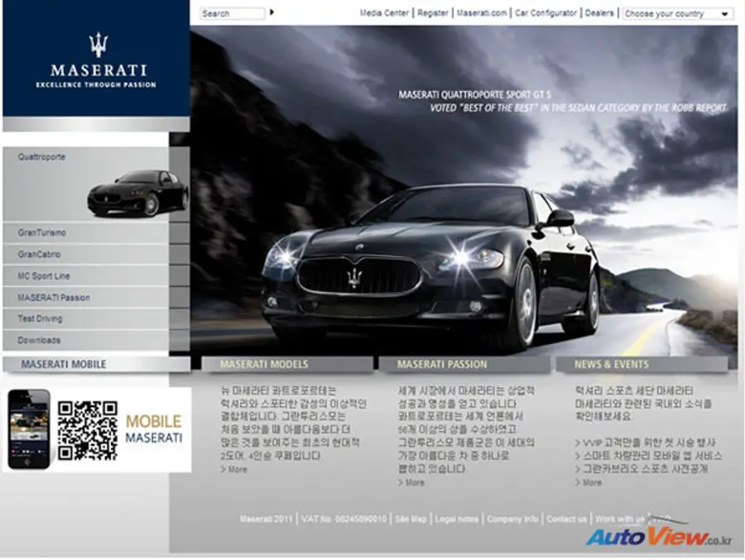Screen dimensions: 745x560
Task: Click the MASERATI PASSION section header
Action: pyautogui.click(x=464, y=364)
